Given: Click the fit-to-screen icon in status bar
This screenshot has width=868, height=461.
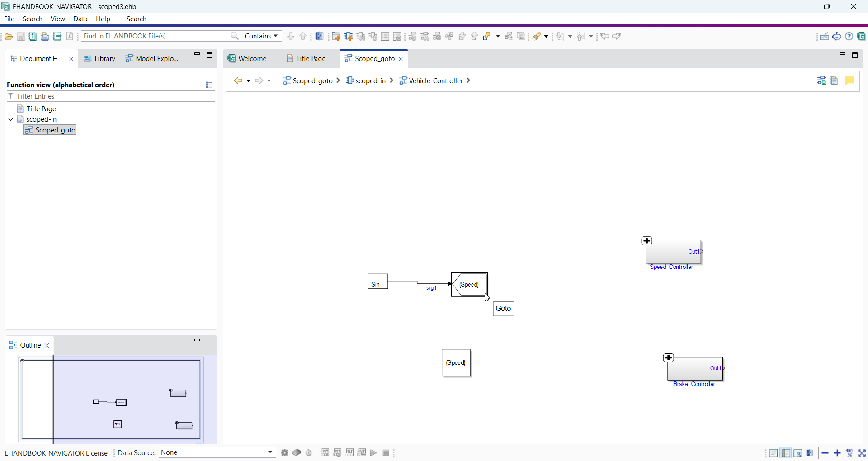Looking at the screenshot, I should tap(862, 453).
